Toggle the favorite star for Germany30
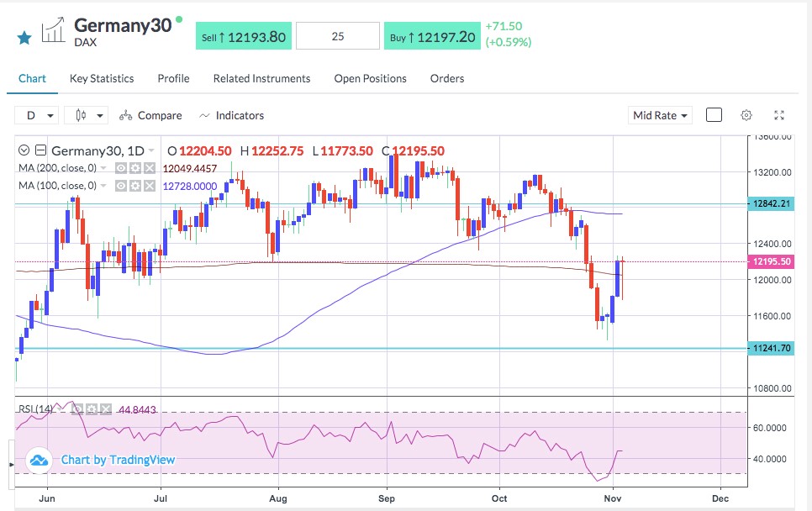The height and width of the screenshot is (511, 812). [x=24, y=37]
